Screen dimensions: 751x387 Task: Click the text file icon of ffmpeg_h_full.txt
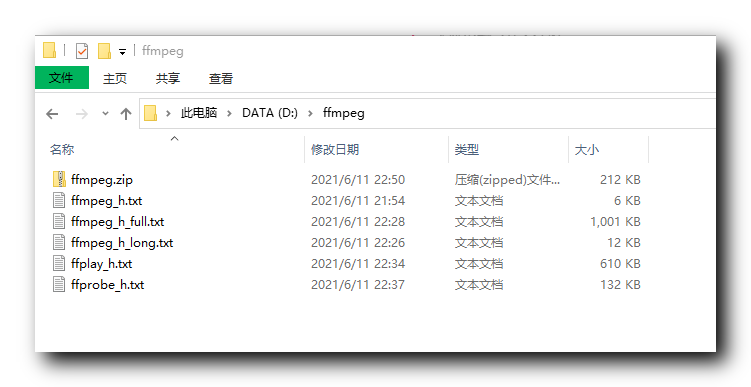59,221
